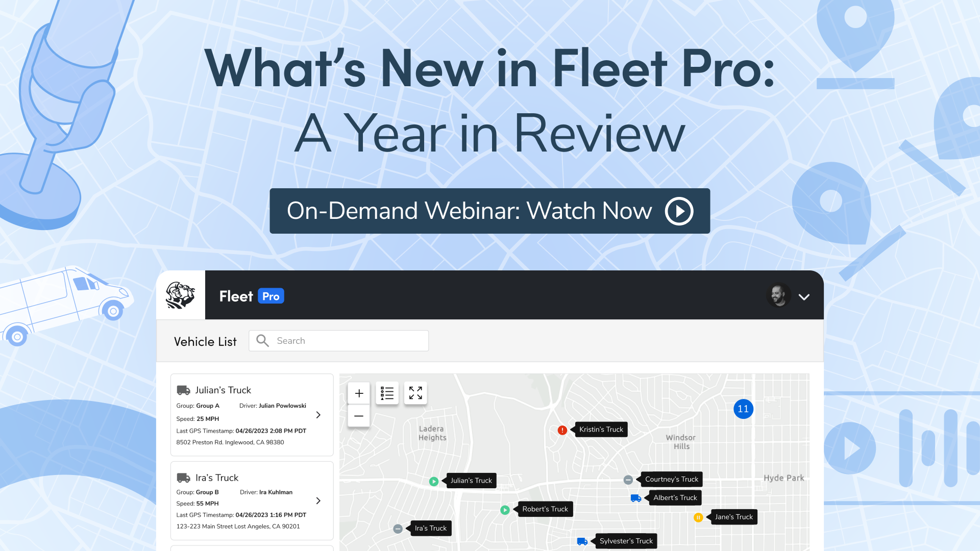
Task: Zoom out of the map
Action: [x=359, y=416]
